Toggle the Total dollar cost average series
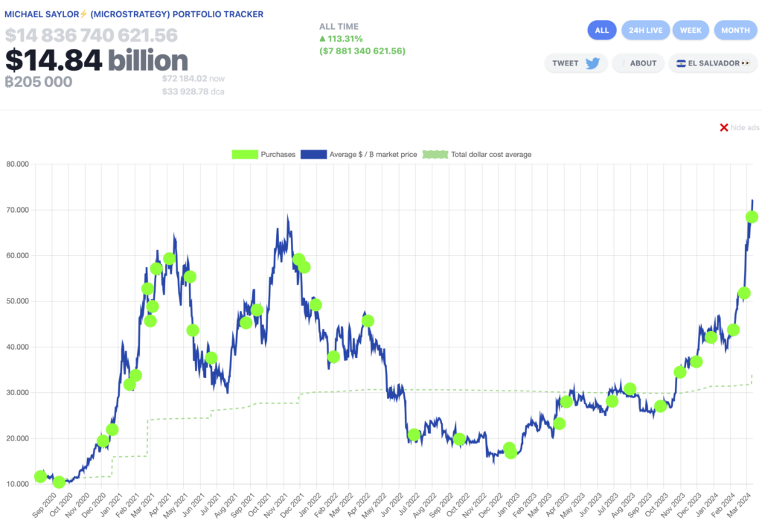Viewport: 762px width, 532px height. [x=477, y=155]
